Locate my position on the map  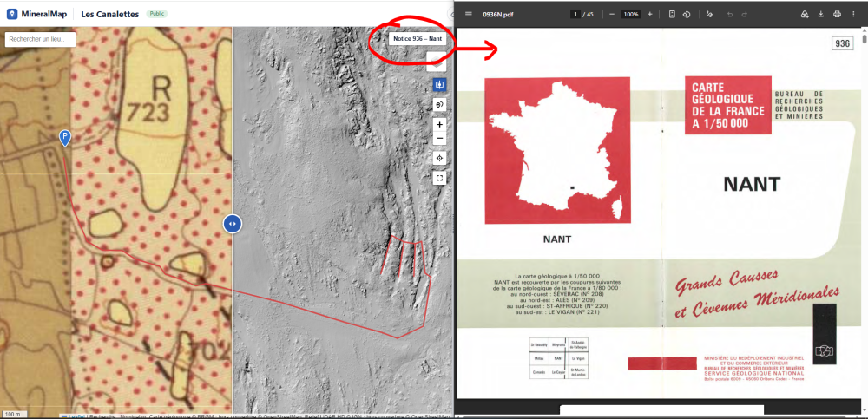[439, 158]
